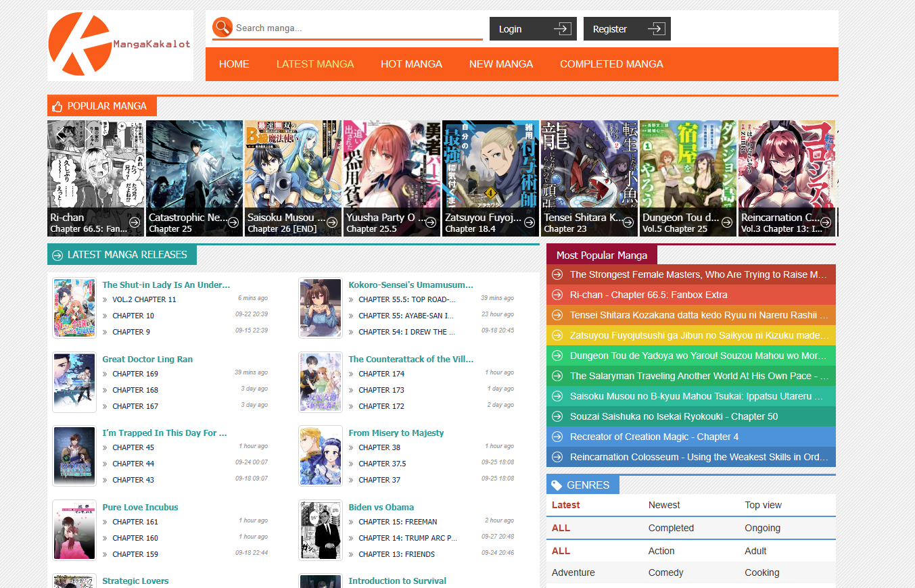The width and height of the screenshot is (915, 588).
Task: Open Pure Love Incubus title link
Action: point(140,508)
